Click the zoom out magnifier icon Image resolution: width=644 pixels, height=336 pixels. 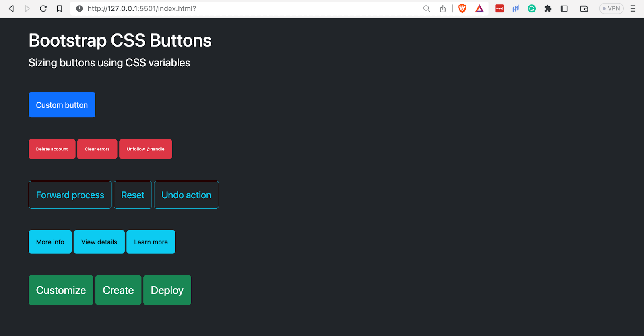click(x=427, y=8)
